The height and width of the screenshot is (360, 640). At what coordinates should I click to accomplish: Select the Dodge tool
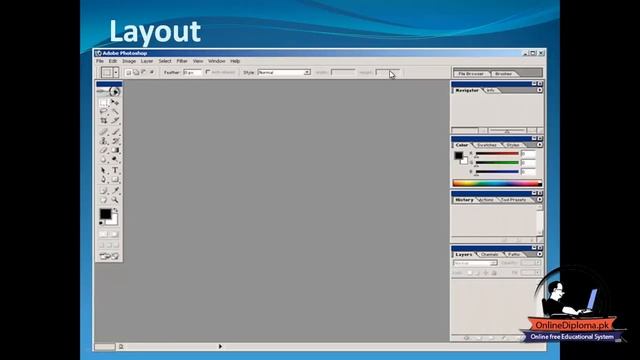(115, 160)
